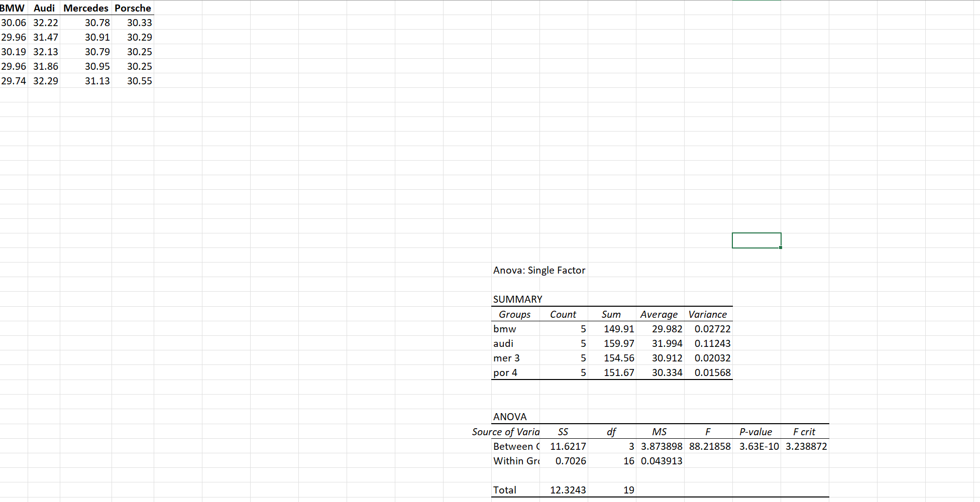Click the Mercedes value 30.78

(x=86, y=23)
